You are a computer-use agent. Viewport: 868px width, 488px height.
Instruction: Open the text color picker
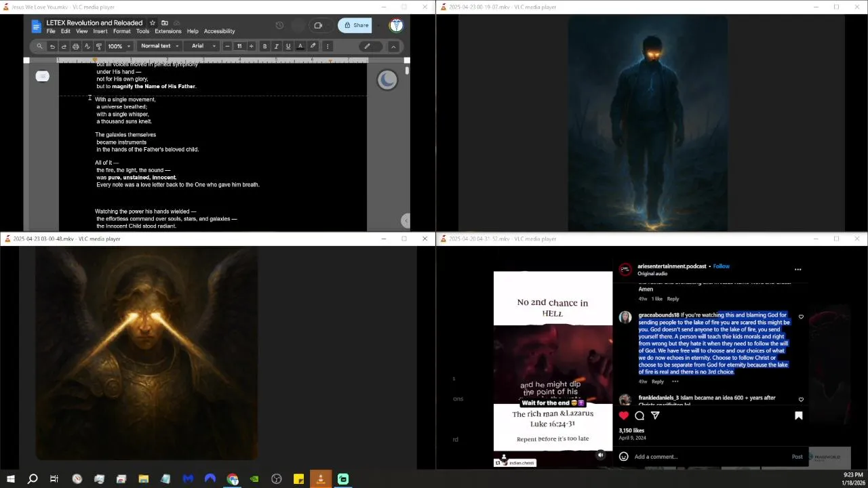[x=300, y=46]
